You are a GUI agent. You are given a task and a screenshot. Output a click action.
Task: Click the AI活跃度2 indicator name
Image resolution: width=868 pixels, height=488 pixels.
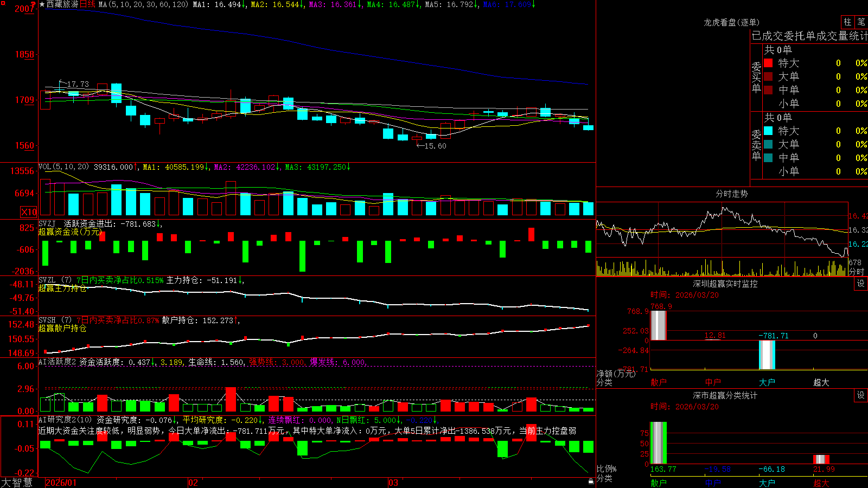coord(57,362)
